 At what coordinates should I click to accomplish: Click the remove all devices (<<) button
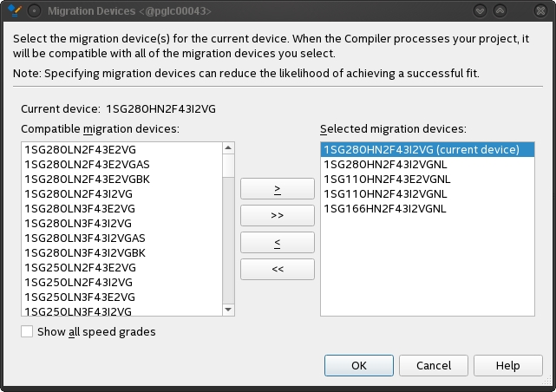click(x=278, y=269)
